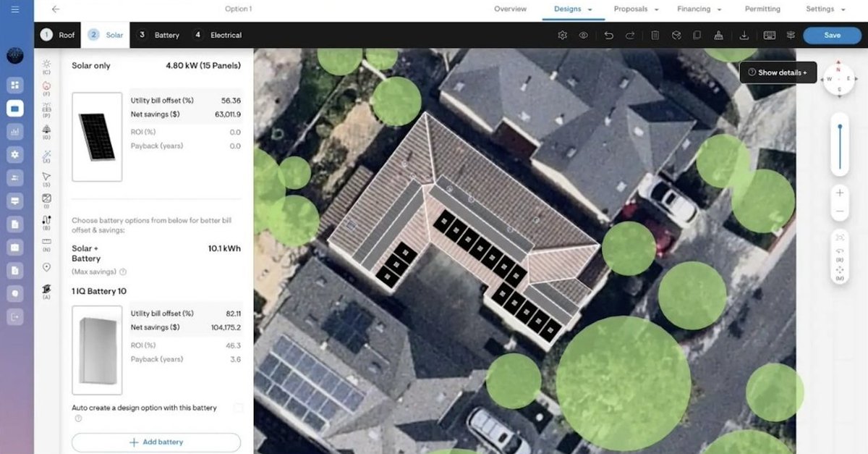This screenshot has height=454, width=868.
Task: Select the location pin tool
Action: pyautogui.click(x=46, y=267)
